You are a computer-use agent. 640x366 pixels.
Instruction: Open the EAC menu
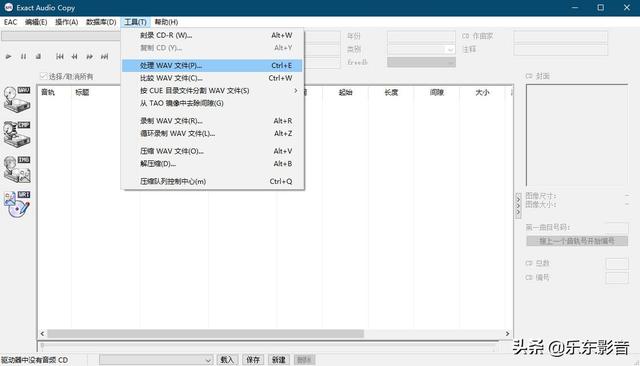(x=10, y=22)
